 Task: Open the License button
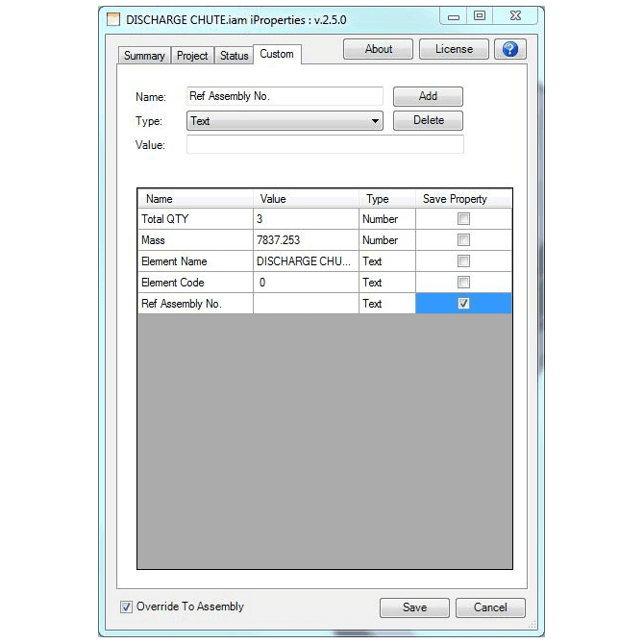tap(454, 49)
